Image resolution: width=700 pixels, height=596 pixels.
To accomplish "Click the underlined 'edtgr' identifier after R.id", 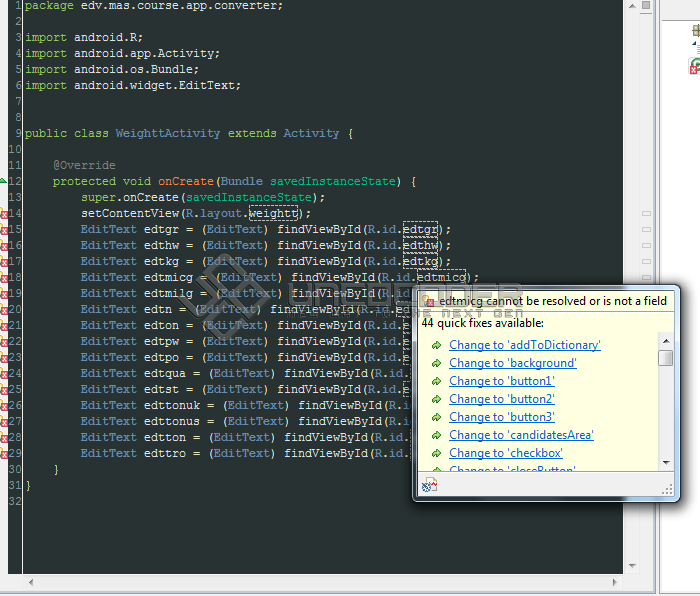I will tap(420, 230).
